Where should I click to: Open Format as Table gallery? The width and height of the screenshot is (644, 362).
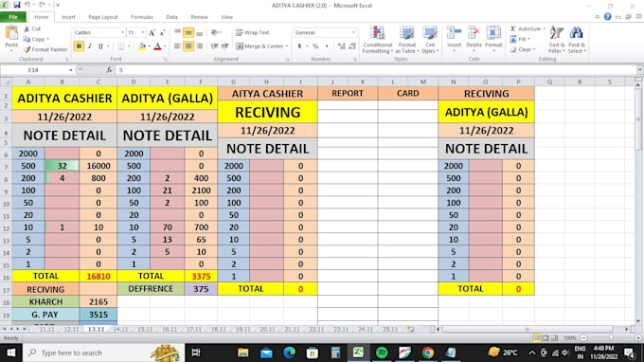406,40
